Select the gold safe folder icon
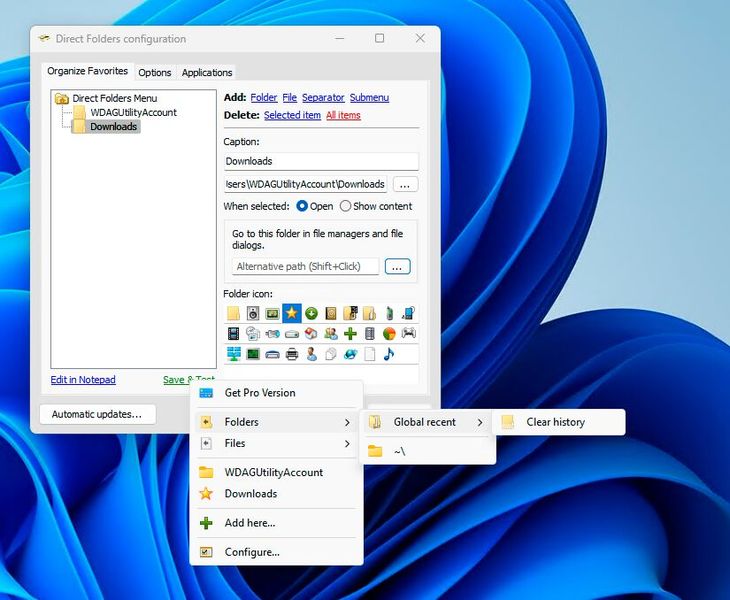 click(x=331, y=313)
